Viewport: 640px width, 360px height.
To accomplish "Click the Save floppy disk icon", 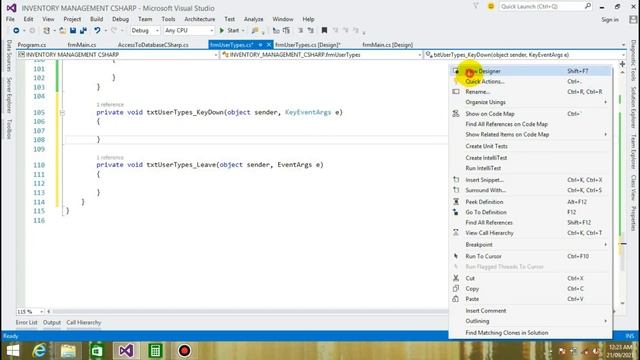I will point(73,31).
